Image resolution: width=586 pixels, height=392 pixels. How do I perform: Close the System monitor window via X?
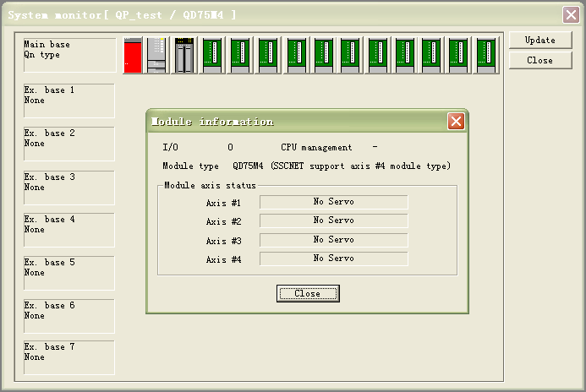click(571, 14)
